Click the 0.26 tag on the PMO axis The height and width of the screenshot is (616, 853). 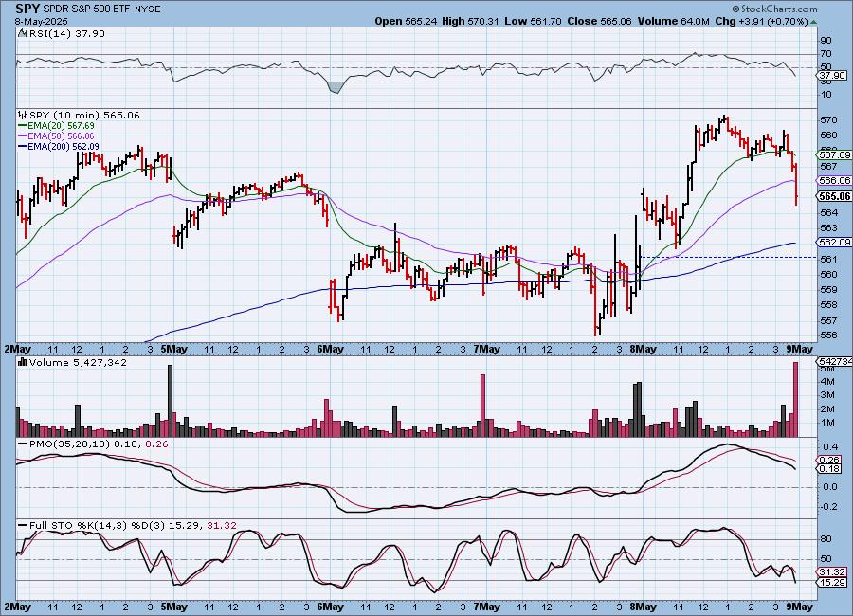coord(830,461)
